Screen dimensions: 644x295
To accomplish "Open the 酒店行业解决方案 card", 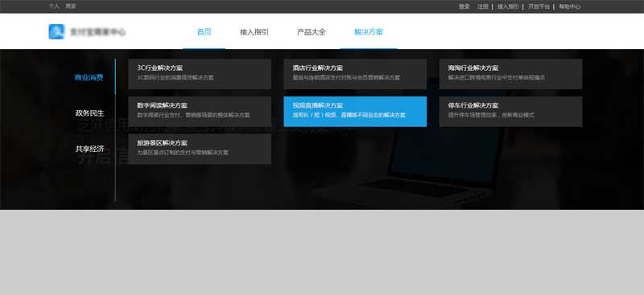I will pos(355,74).
